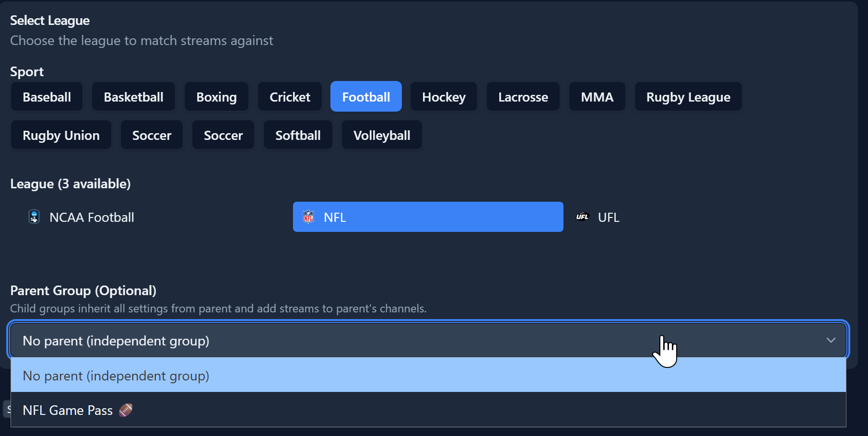Select No parent (independent group) list option

point(116,376)
